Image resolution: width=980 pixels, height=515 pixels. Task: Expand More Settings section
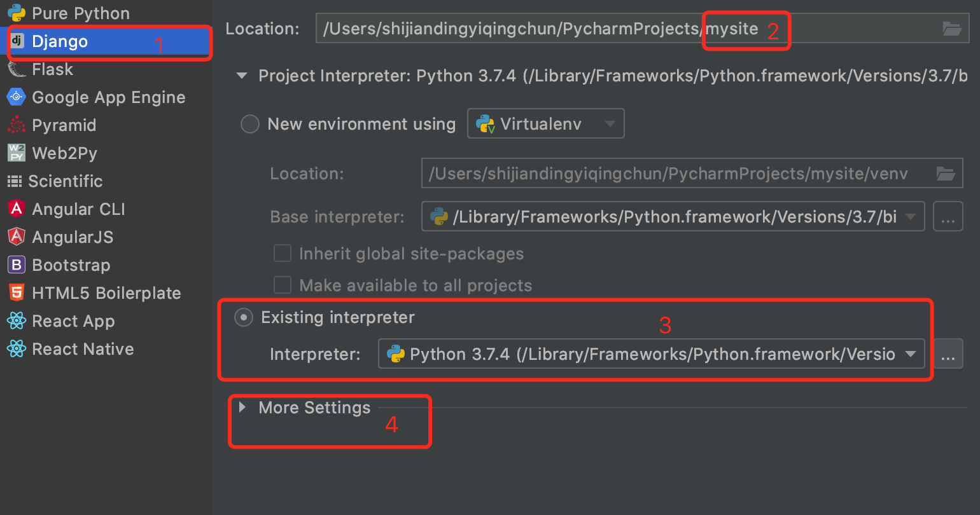[242, 407]
